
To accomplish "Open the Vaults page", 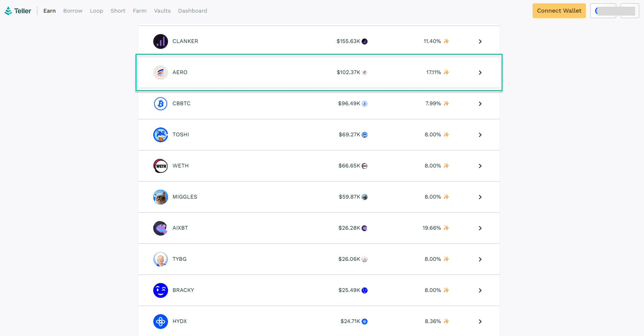I will 162,11.
